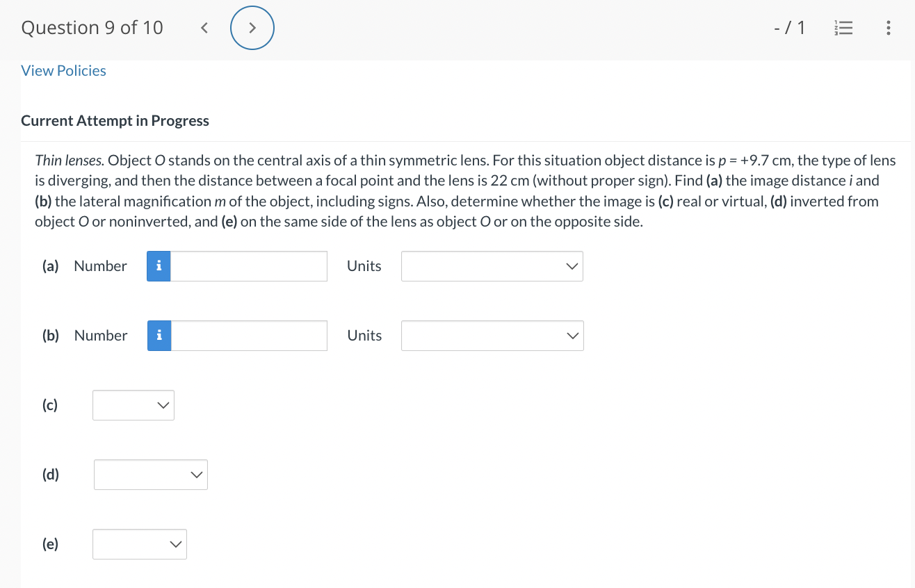This screenshot has height=588, width=915.
Task: Click the info icon for part (b)
Action: [159, 336]
